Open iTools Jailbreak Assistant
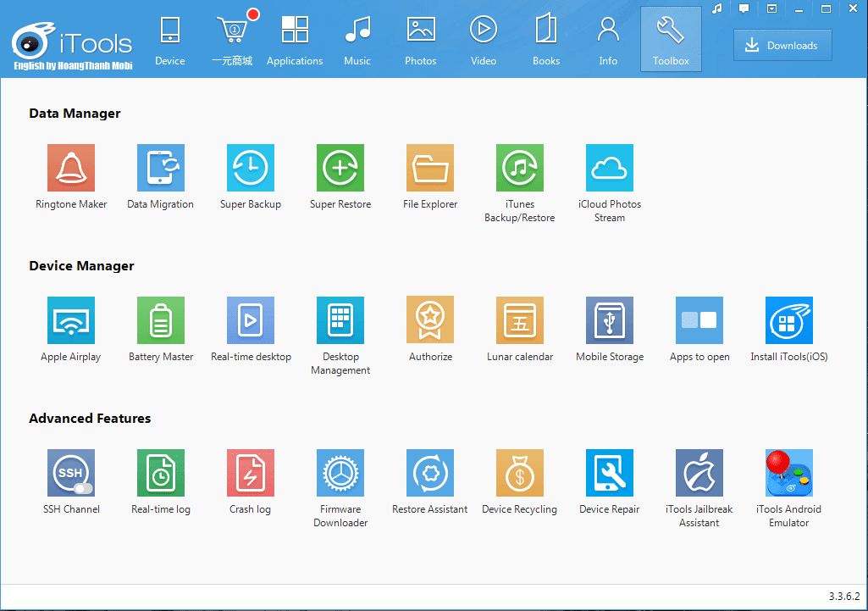This screenshot has height=611, width=868. point(699,473)
